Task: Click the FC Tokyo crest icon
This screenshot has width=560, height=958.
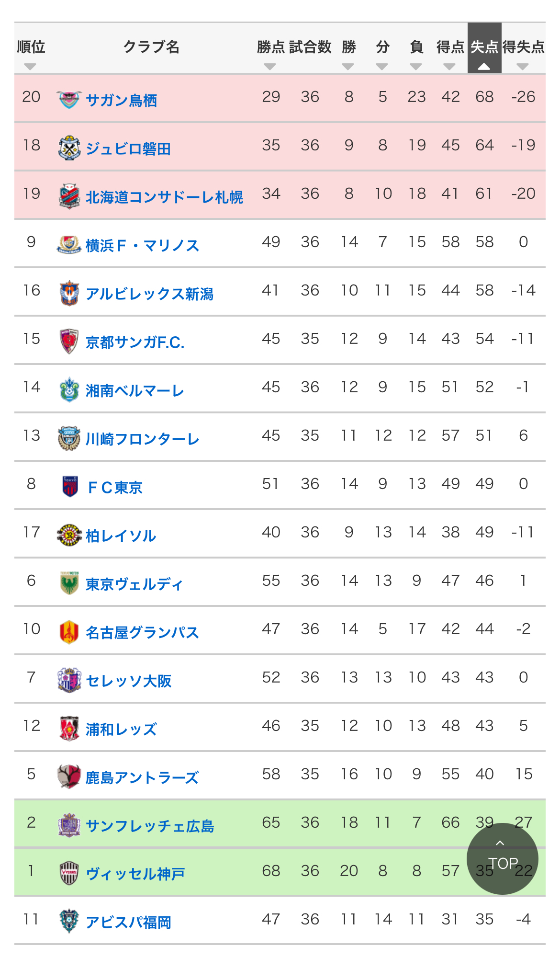Action: pyautogui.click(x=70, y=487)
